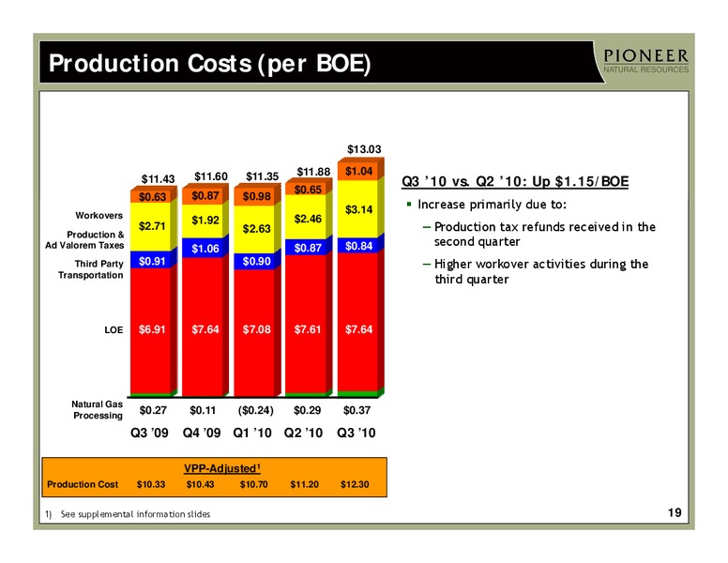
Task: Click the LOE row label
Action: tap(114, 329)
